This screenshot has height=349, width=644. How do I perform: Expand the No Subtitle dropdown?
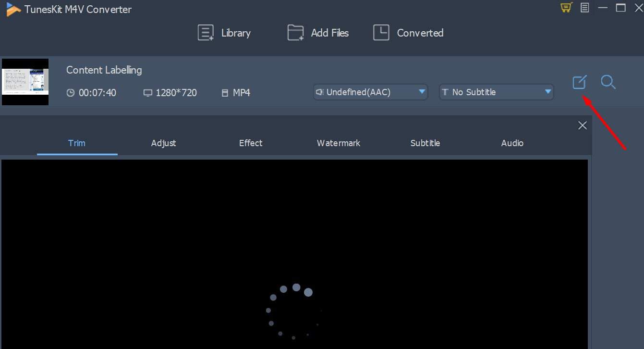coord(496,92)
